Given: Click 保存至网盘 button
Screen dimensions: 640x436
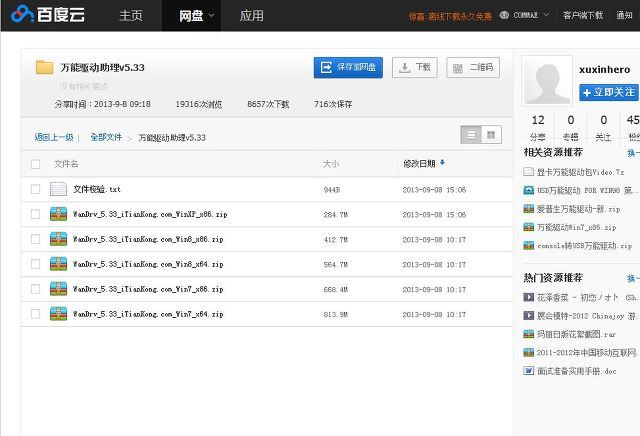Looking at the screenshot, I should tap(348, 67).
